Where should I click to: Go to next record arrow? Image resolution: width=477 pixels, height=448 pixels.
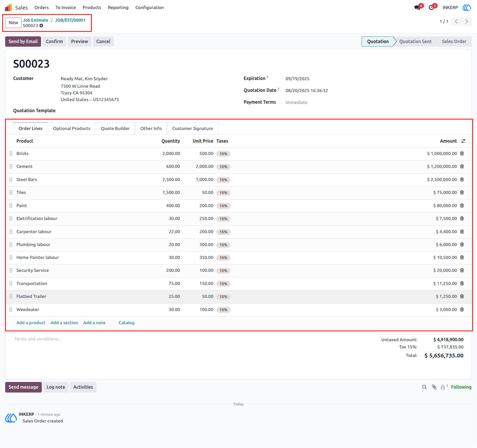click(467, 21)
